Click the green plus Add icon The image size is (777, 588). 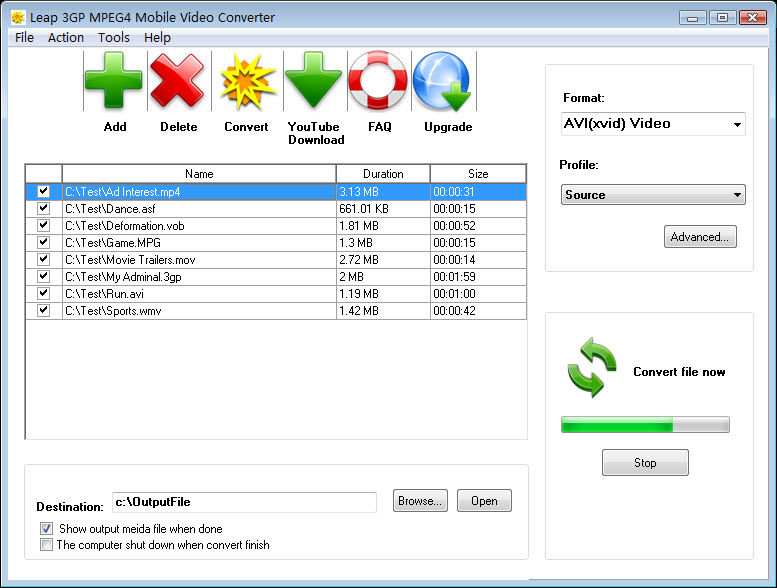(x=113, y=80)
